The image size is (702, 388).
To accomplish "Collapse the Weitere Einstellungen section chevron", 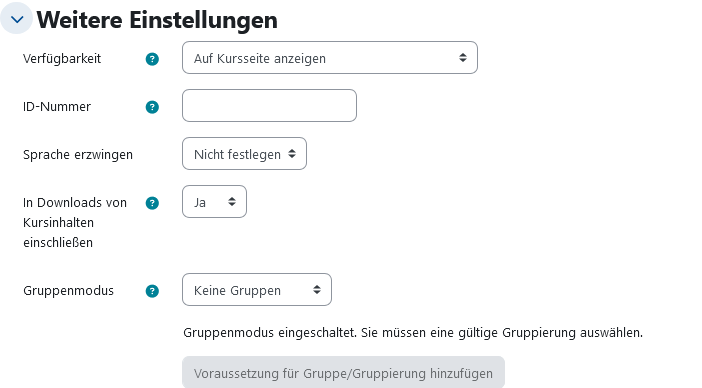I will pos(17,18).
